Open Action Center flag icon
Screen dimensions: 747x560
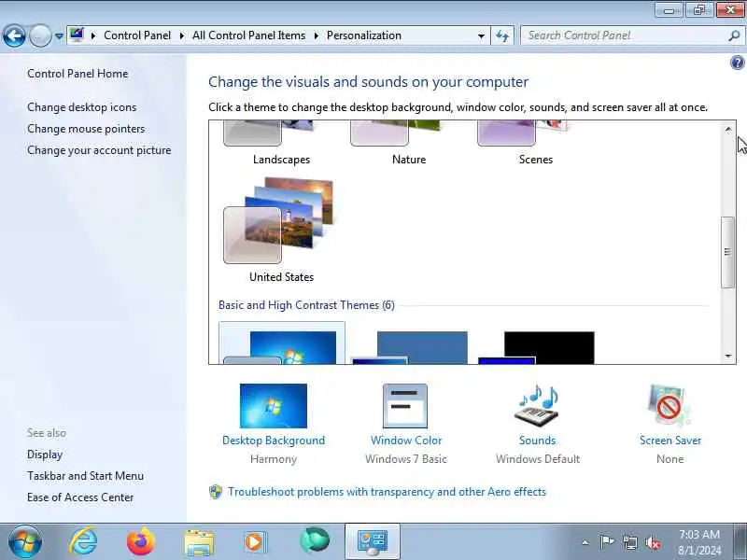[606, 542]
